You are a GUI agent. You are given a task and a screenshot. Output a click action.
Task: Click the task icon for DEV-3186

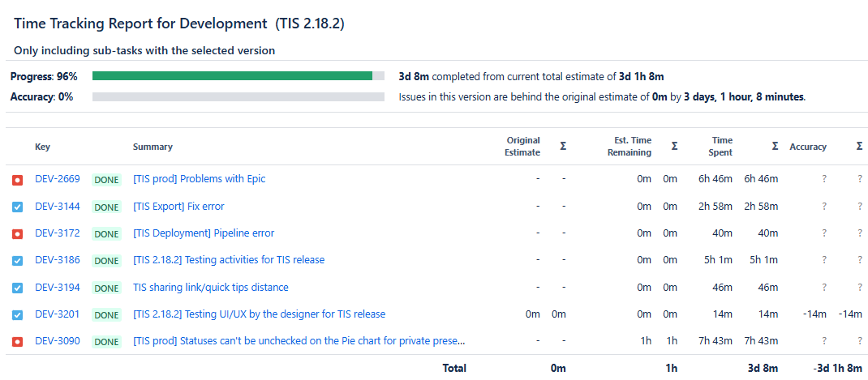pyautogui.click(x=17, y=261)
